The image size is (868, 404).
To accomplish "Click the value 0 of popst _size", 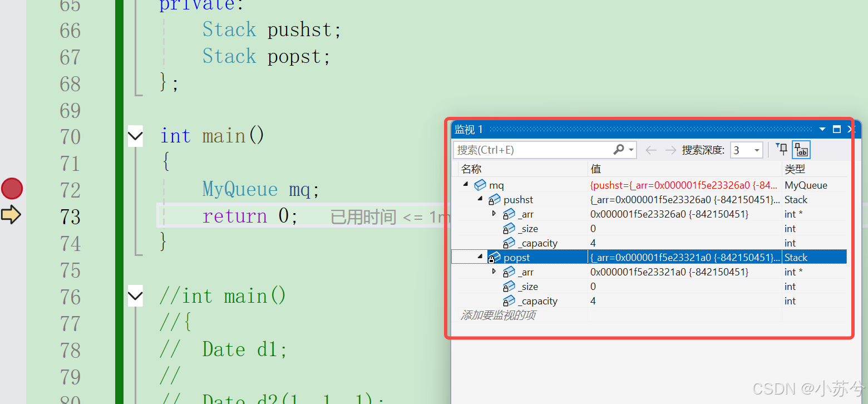I will click(593, 287).
